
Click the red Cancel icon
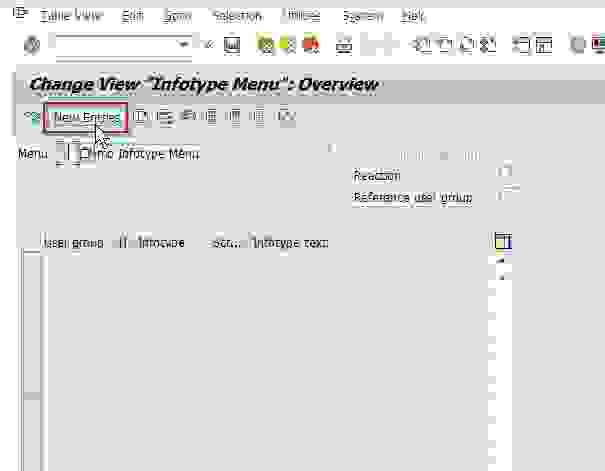coord(310,45)
